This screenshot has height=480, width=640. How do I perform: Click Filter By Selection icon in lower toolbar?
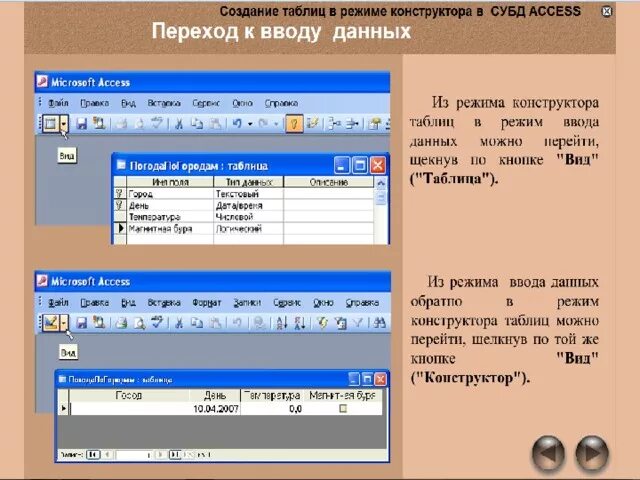[x=323, y=323]
